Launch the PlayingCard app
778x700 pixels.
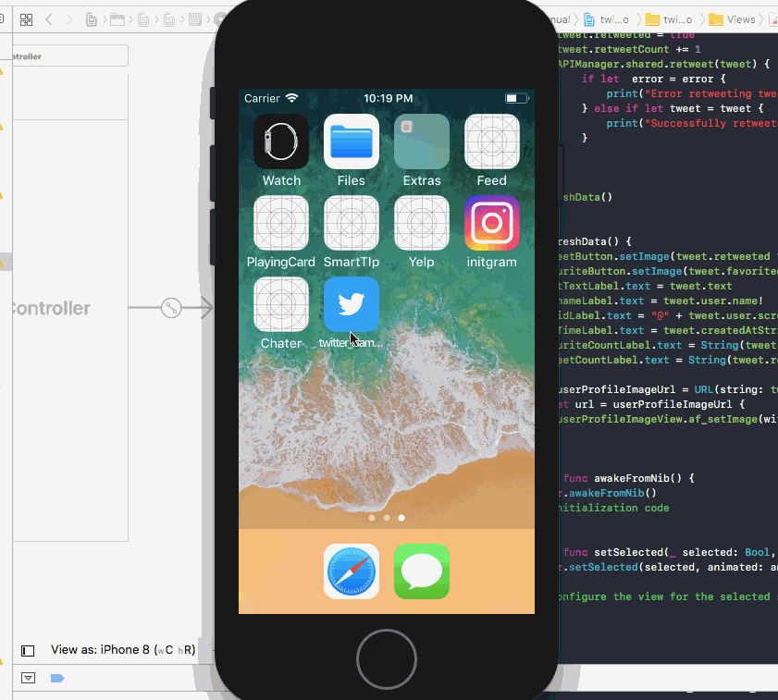tap(281, 223)
